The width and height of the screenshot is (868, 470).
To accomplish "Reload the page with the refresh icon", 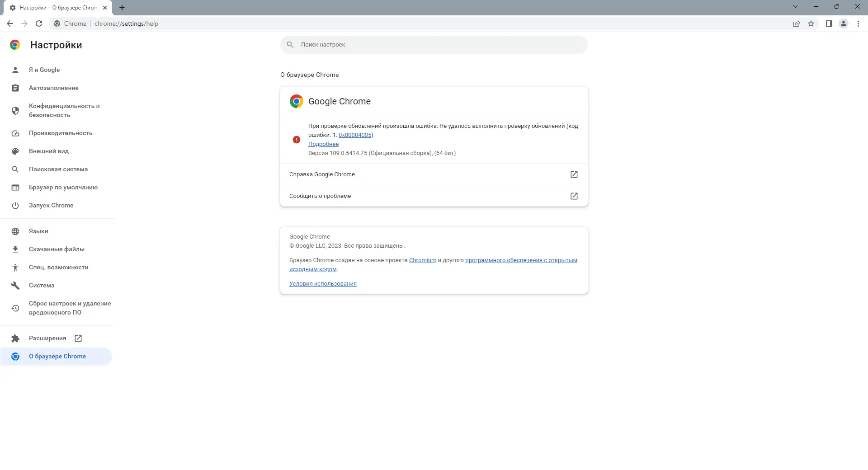I will [x=39, y=23].
